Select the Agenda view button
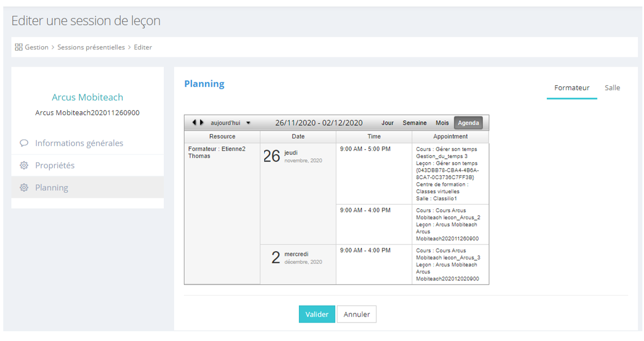 468,123
